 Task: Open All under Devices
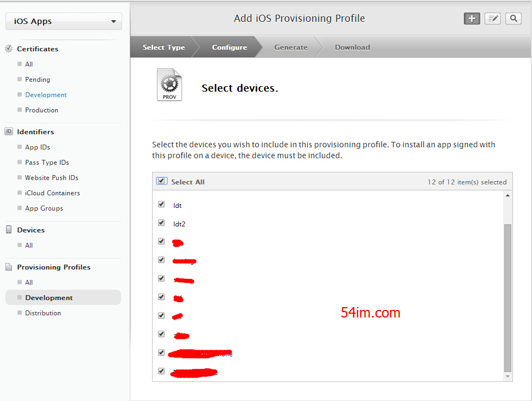29,245
